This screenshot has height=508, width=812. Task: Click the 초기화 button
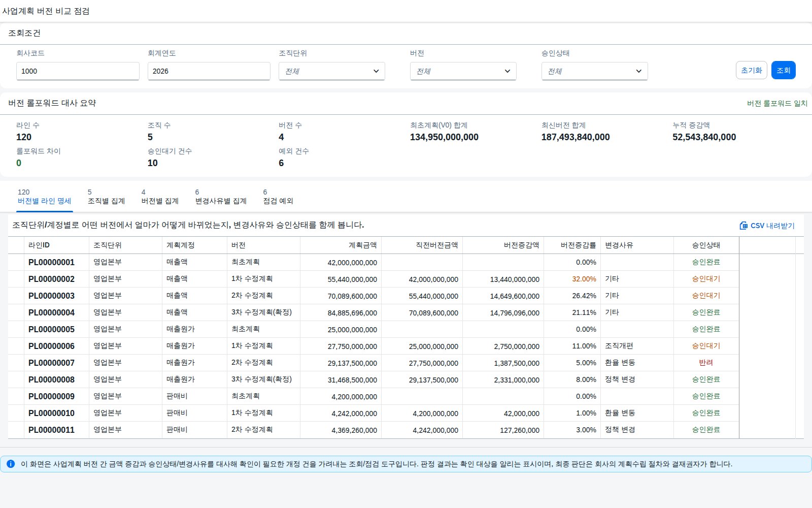[751, 70]
